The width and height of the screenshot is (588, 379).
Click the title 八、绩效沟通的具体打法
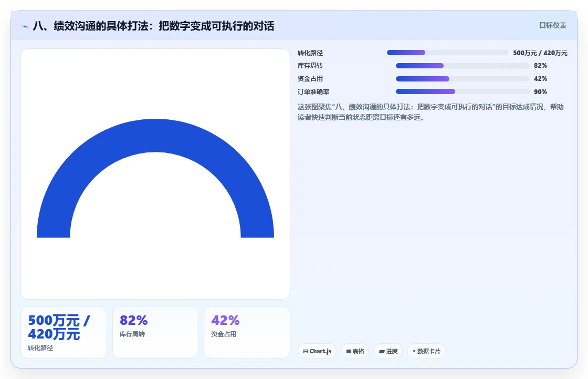tap(154, 26)
